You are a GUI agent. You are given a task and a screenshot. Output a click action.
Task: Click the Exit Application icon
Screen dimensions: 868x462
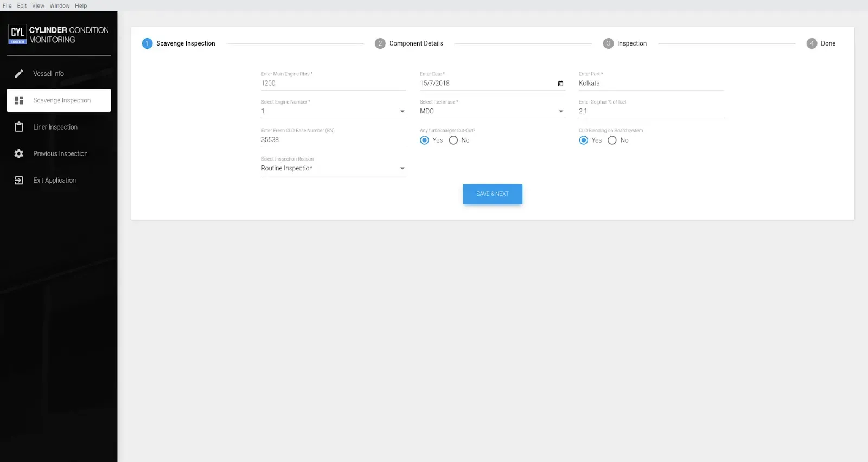(19, 181)
